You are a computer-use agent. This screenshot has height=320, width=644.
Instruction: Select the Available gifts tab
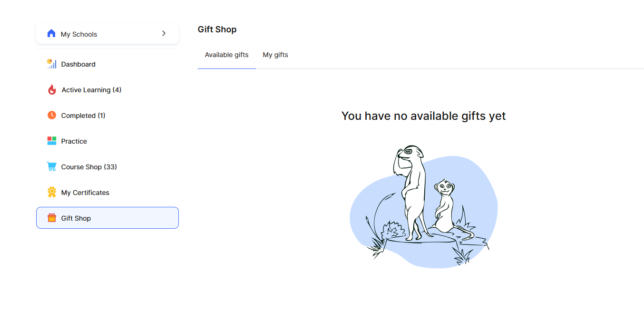[x=226, y=55]
